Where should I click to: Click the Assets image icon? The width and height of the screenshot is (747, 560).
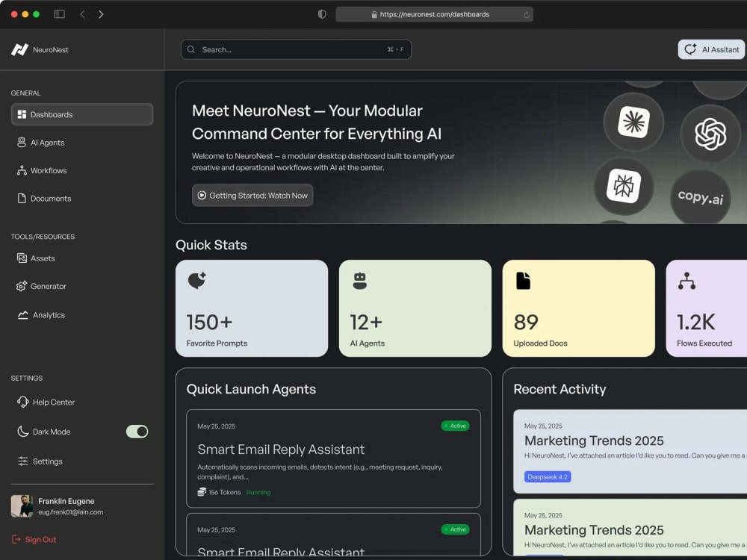tap(22, 258)
